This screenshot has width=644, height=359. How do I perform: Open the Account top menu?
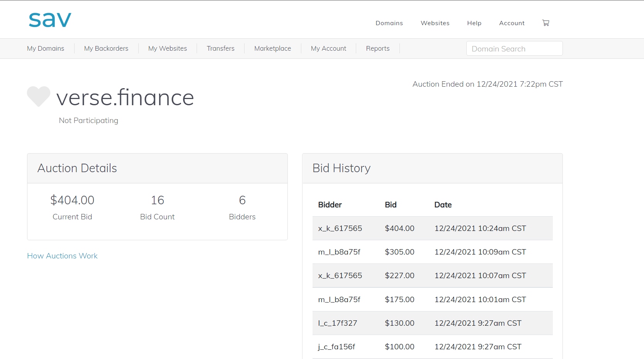[511, 23]
